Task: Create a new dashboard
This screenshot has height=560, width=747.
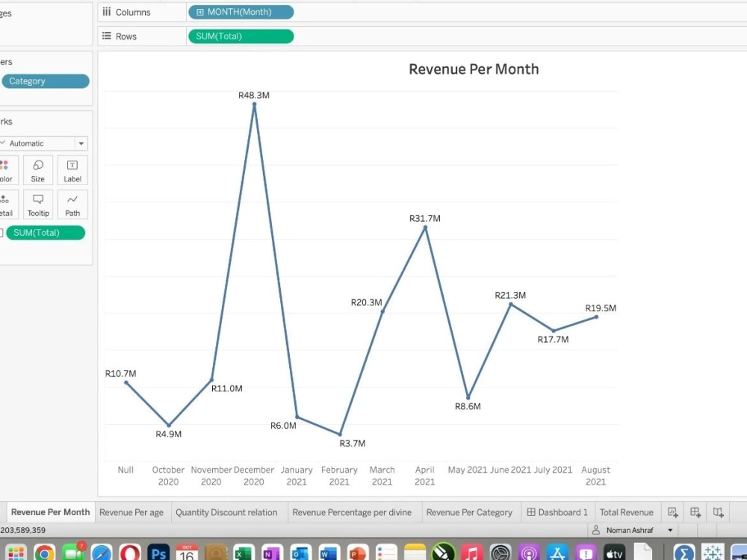Action: click(695, 511)
